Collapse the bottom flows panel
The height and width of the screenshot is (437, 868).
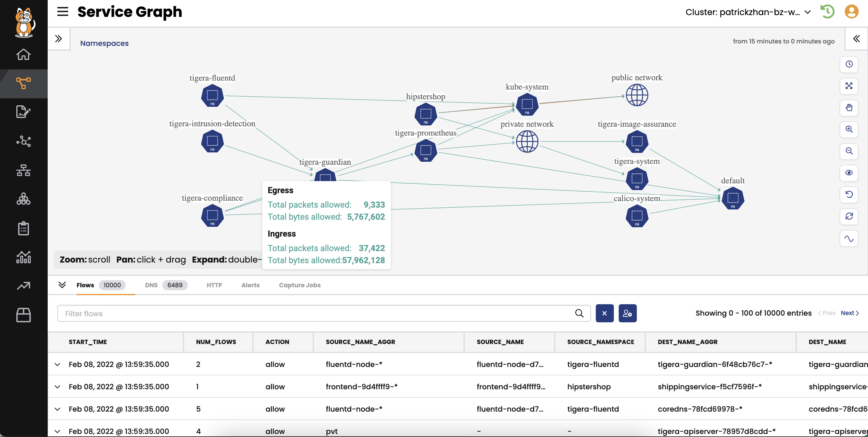[x=62, y=285]
